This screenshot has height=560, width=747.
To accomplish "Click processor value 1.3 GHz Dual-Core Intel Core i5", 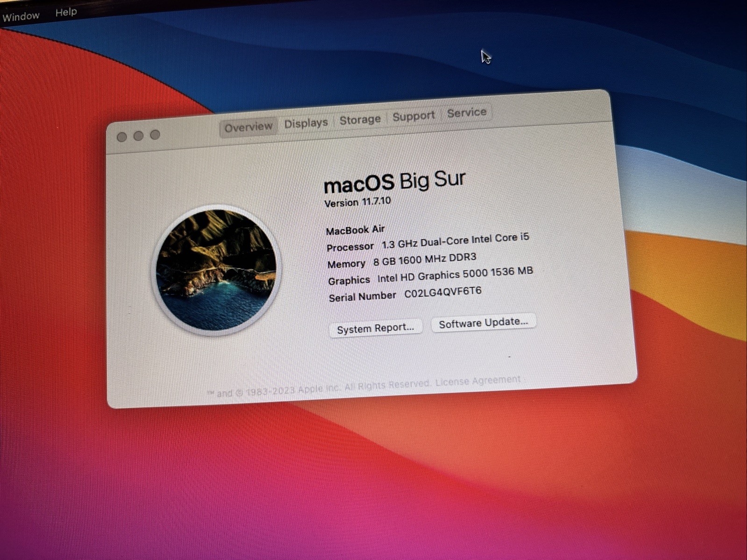I will (455, 241).
